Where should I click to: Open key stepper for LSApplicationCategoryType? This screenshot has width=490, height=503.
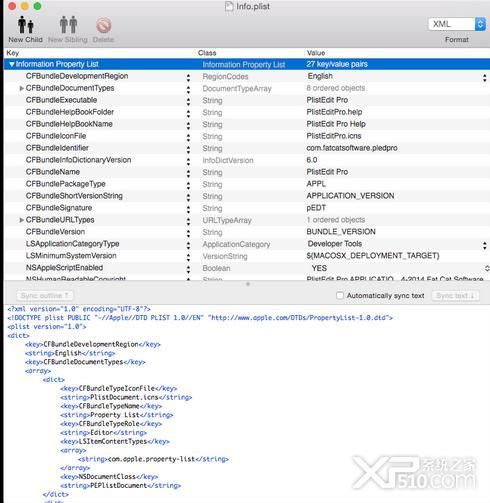pos(188,246)
